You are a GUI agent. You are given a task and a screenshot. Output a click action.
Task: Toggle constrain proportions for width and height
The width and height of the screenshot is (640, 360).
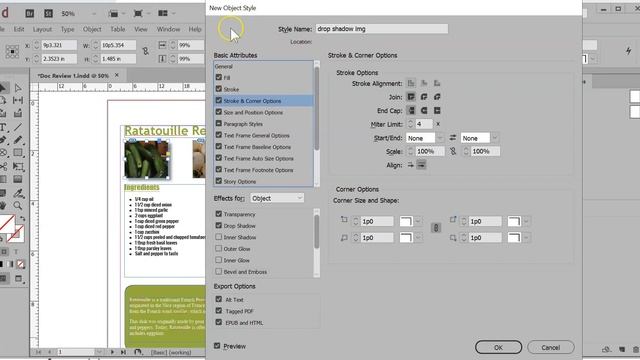click(145, 51)
